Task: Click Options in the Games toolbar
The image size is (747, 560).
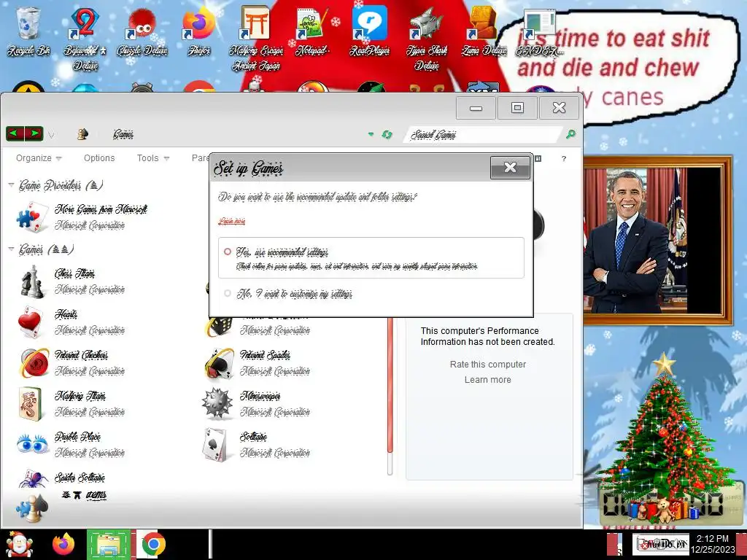Action: tap(99, 158)
